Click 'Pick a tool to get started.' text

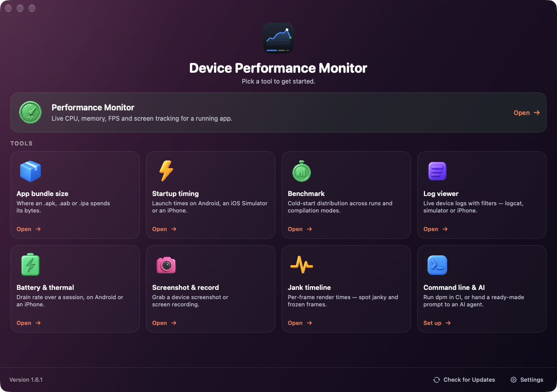pyautogui.click(x=278, y=81)
